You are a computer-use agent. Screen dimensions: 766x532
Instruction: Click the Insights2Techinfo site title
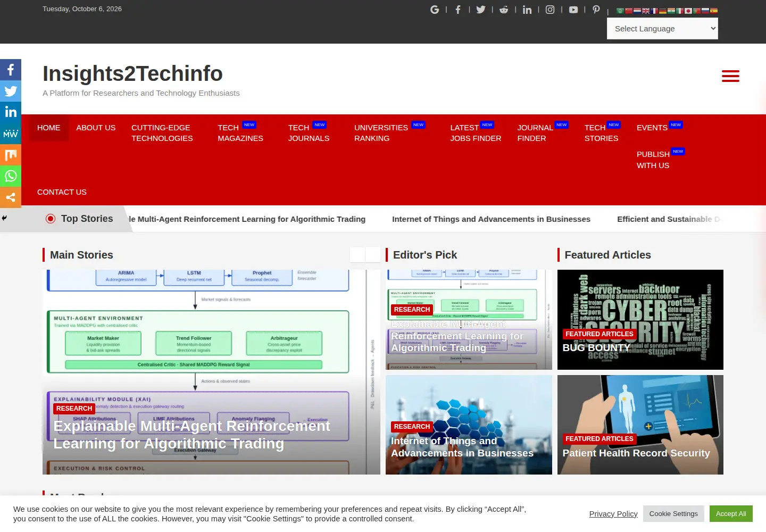pyautogui.click(x=132, y=73)
